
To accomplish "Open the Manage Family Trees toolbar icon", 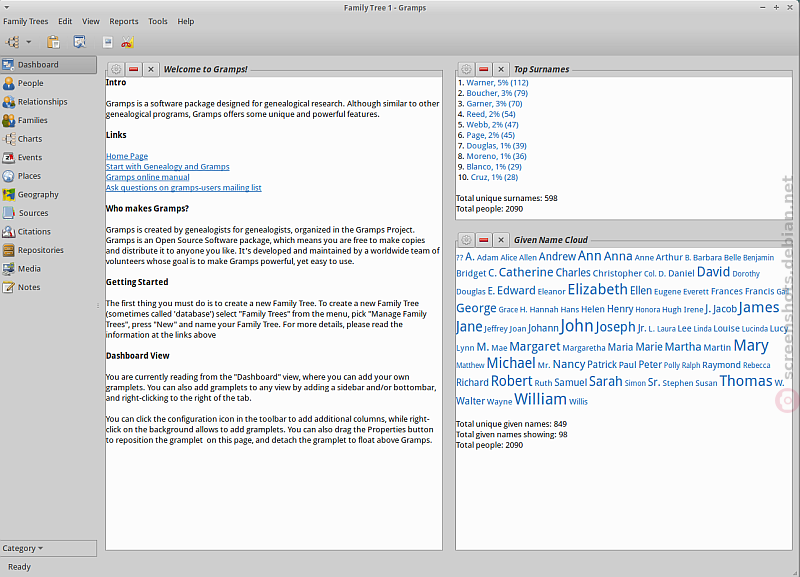I will tap(13, 42).
